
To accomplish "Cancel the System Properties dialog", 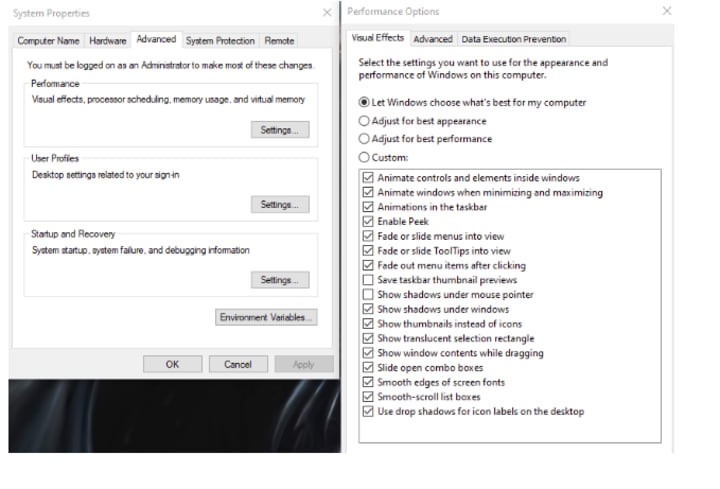I will coord(238,364).
